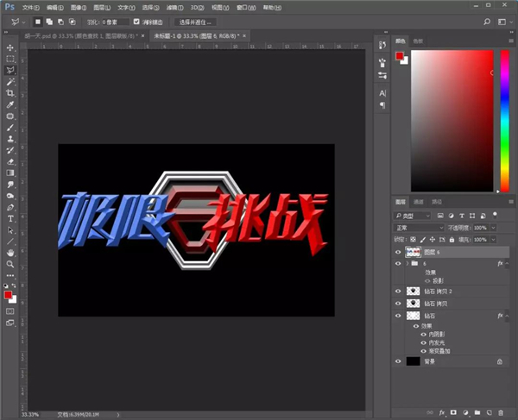Click the 羽化 feather input field
518x420 pixels.
point(115,22)
